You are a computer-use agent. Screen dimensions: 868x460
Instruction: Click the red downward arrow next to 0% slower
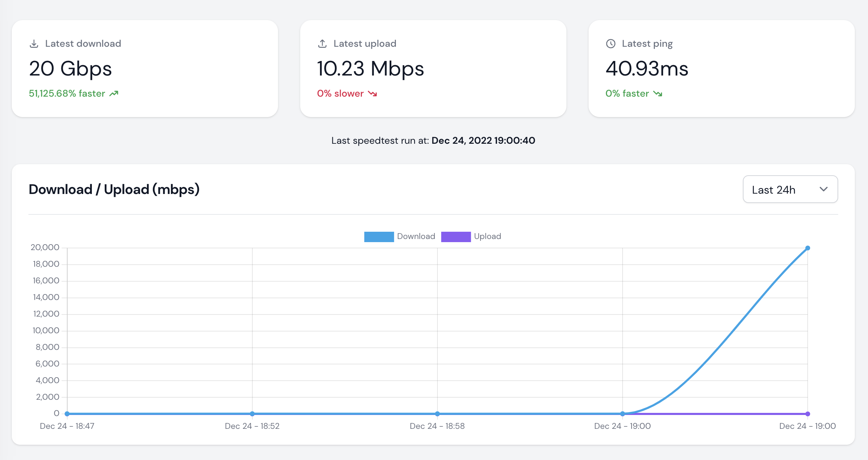pyautogui.click(x=372, y=94)
